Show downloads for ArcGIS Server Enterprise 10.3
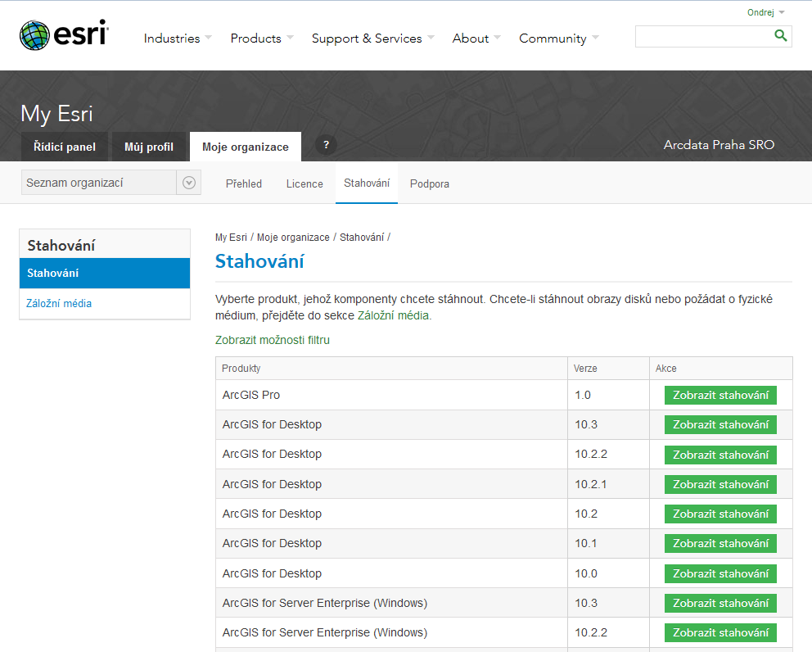The height and width of the screenshot is (652, 812). point(720,603)
